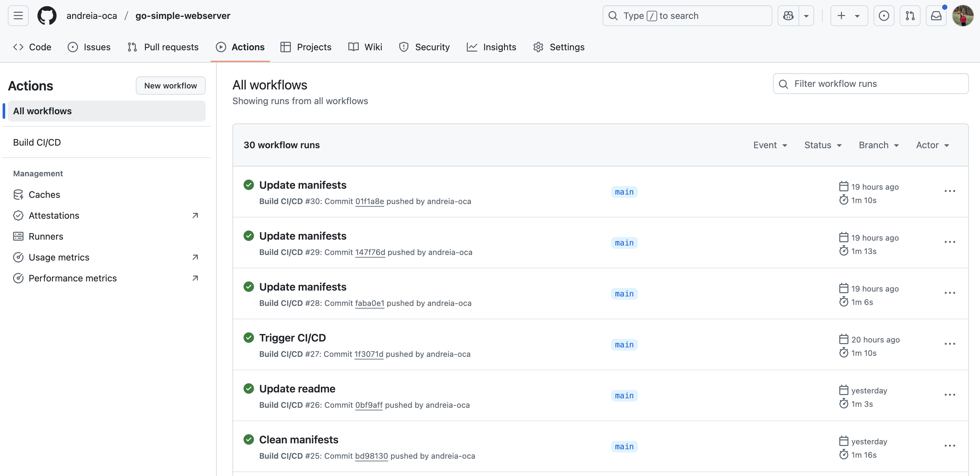Open the Event filter dropdown
Viewport: 980px width, 476px height.
[770, 145]
